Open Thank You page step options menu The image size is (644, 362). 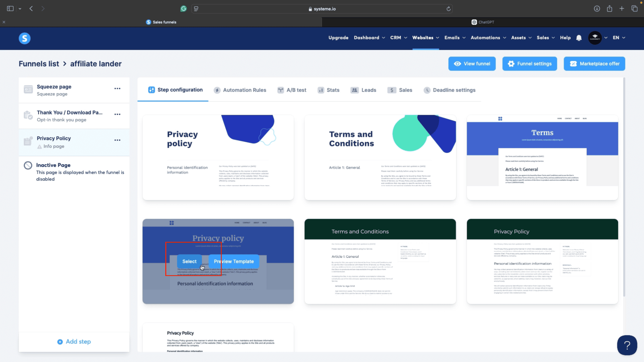117,114
